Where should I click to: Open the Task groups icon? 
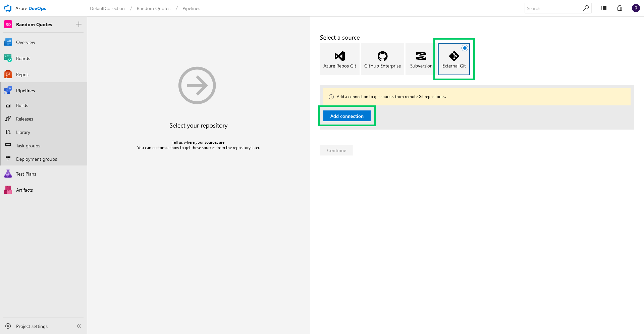(8, 146)
